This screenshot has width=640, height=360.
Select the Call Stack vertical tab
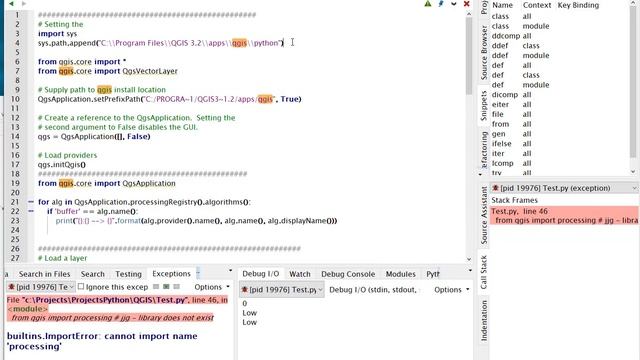(x=484, y=272)
